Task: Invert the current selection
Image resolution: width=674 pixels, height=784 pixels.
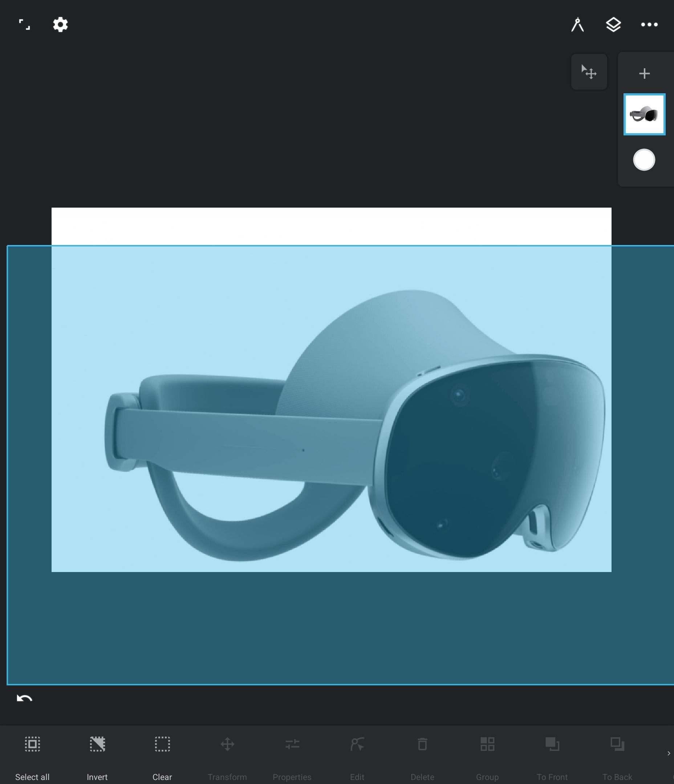Action: pyautogui.click(x=97, y=758)
